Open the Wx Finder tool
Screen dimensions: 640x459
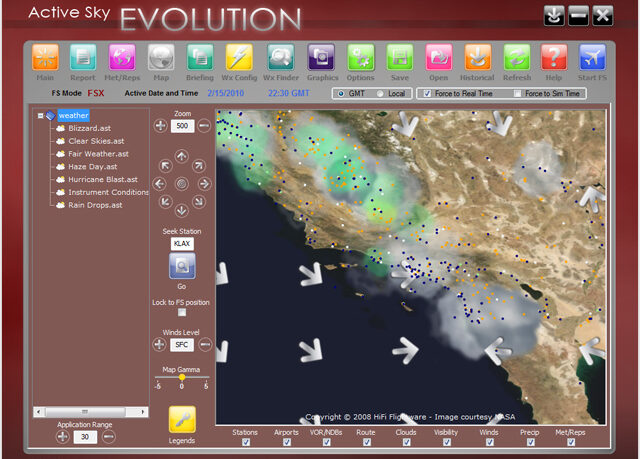coord(279,58)
